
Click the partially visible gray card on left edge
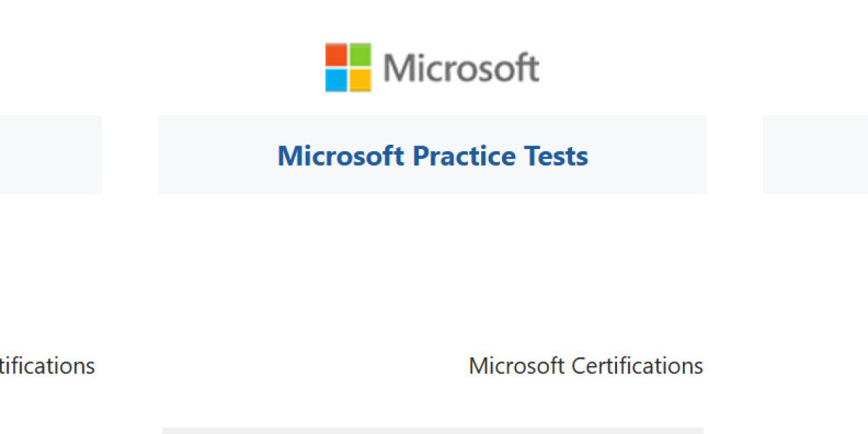tap(51, 154)
